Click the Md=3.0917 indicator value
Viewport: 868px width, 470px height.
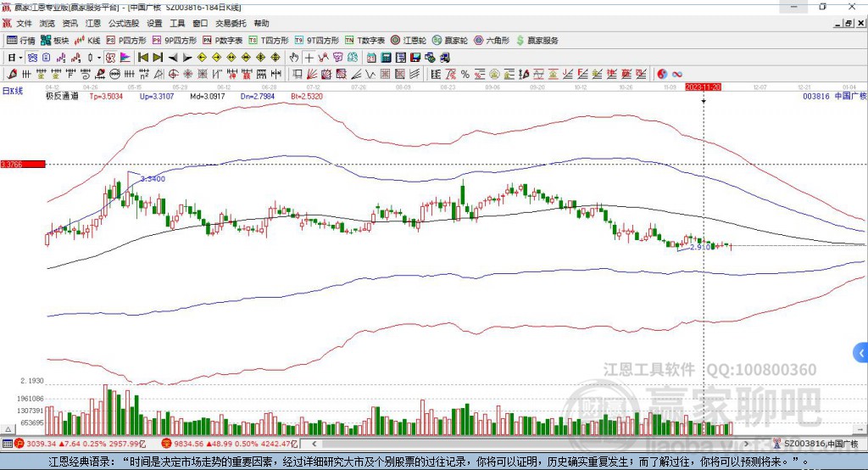coord(208,96)
